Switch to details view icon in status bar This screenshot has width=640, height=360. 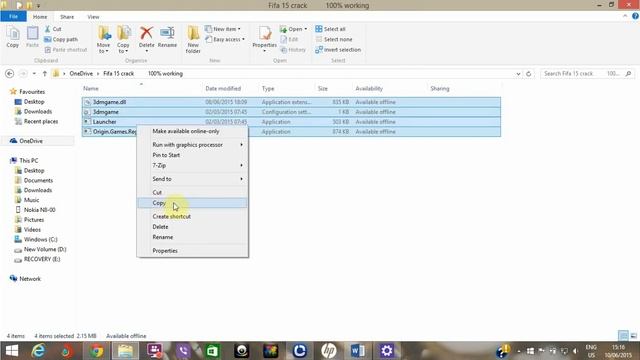coord(623,336)
